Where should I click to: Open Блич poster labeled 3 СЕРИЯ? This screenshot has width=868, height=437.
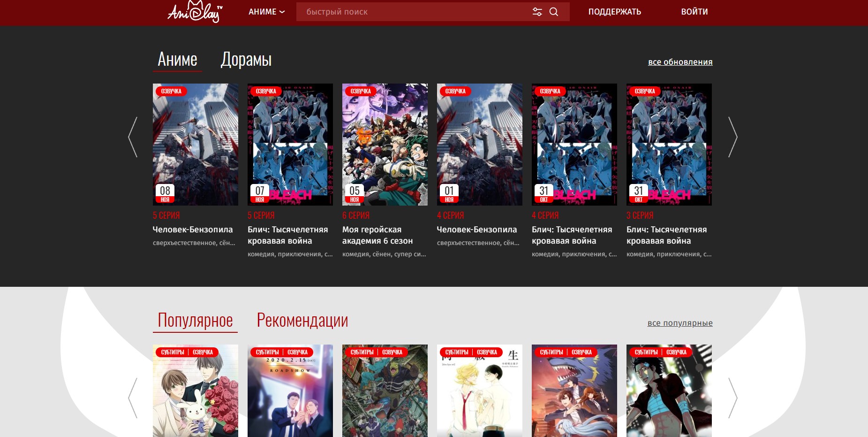[x=669, y=145]
